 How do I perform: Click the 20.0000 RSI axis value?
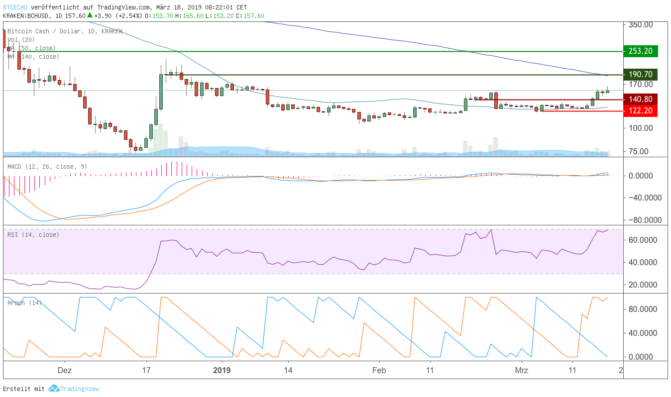tap(643, 284)
